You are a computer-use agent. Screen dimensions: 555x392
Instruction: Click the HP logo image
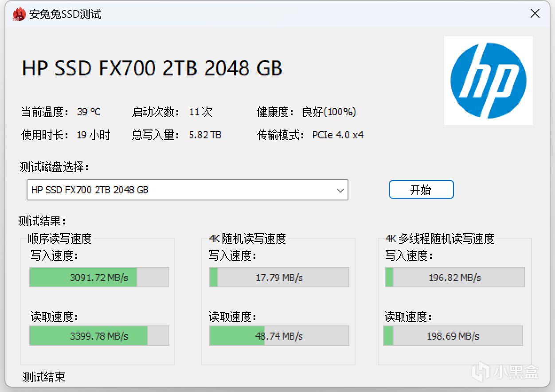click(488, 81)
